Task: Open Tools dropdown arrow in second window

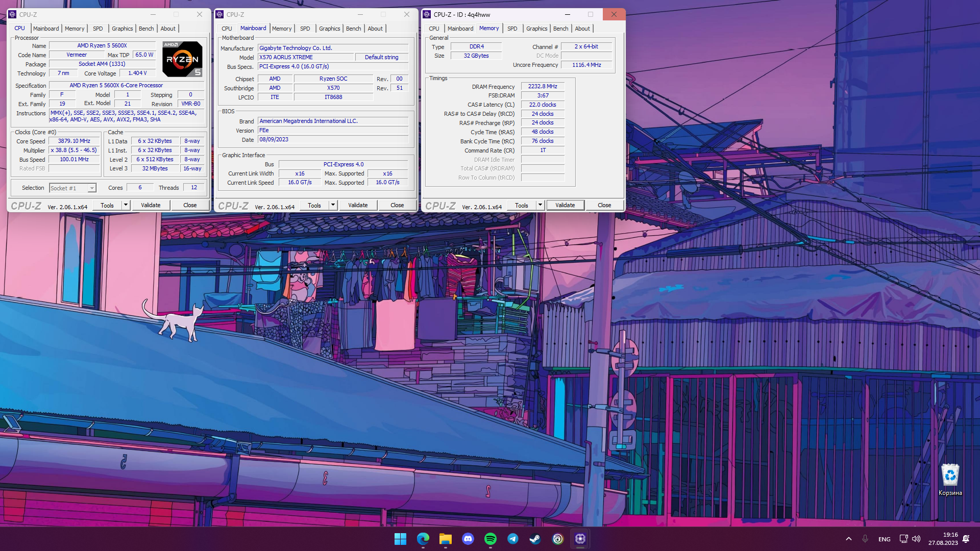Action: coord(333,205)
